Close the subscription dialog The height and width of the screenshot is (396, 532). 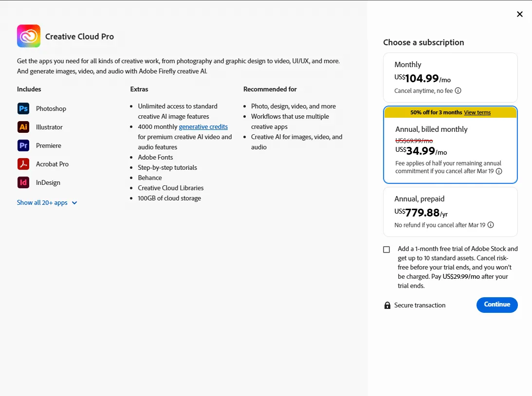click(520, 14)
